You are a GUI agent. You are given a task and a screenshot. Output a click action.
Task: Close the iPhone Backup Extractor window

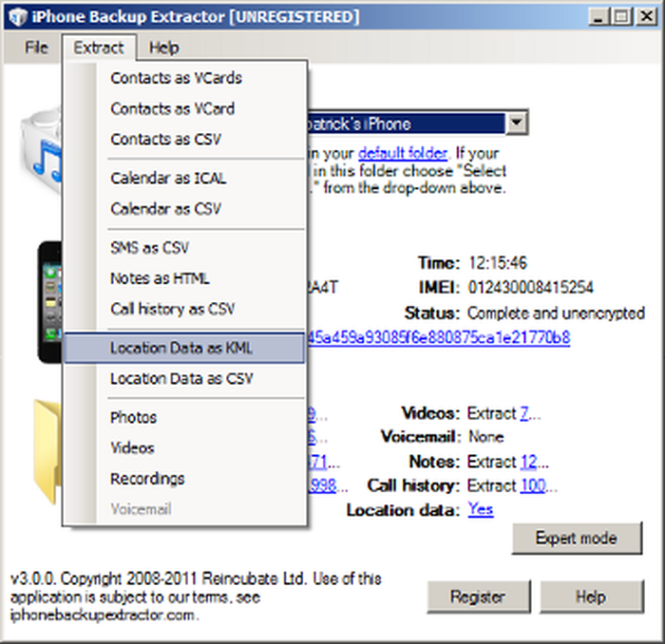tap(647, 17)
